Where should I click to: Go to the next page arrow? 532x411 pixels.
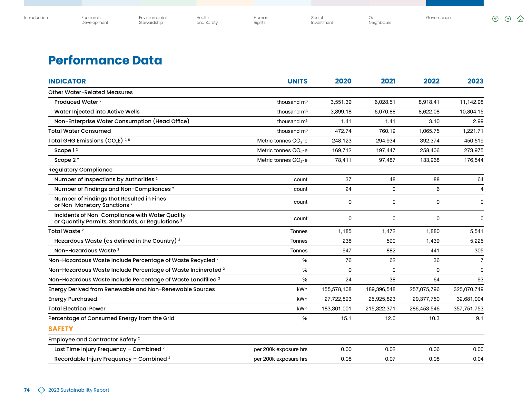[508, 19]
